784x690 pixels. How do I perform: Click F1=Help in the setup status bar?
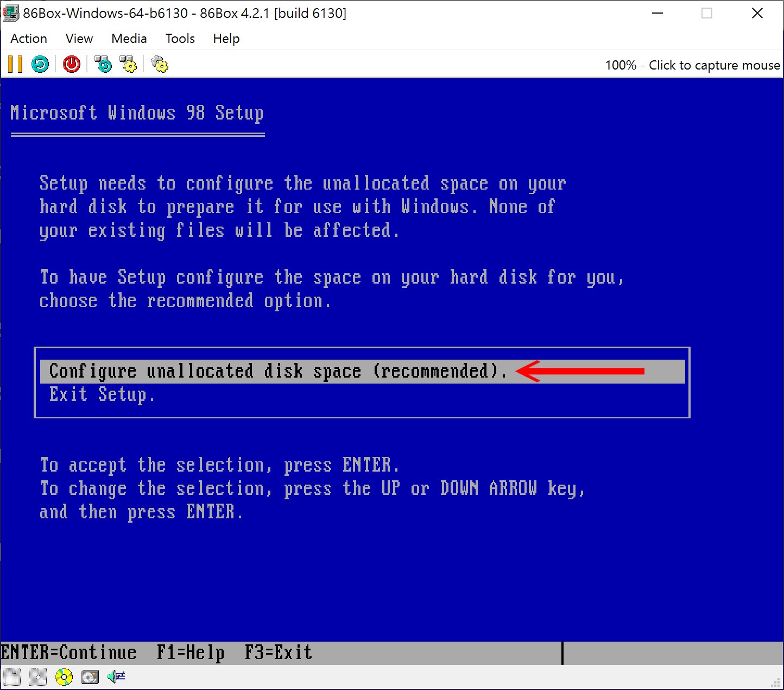[x=191, y=653]
